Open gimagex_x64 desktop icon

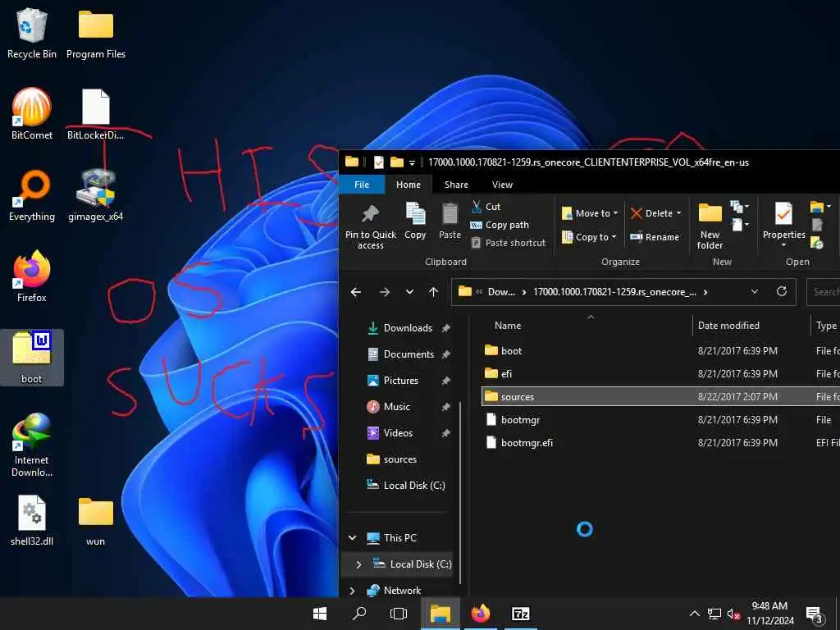pyautogui.click(x=95, y=195)
